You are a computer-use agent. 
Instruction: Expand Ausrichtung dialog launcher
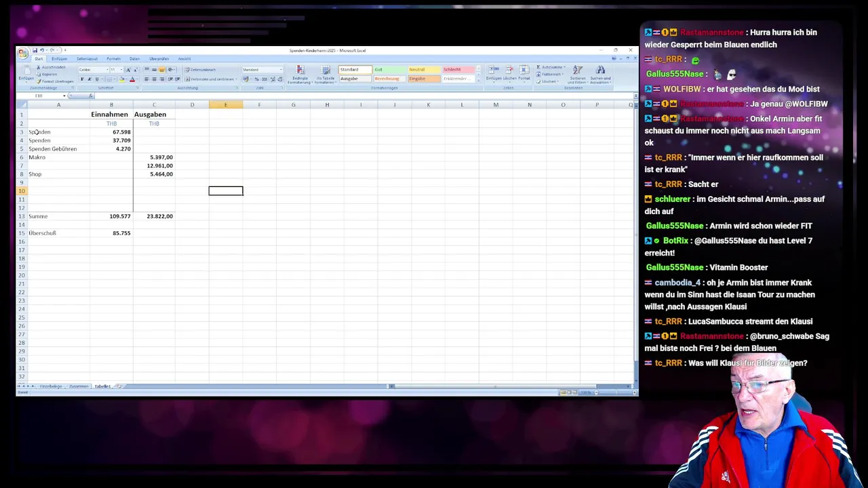(x=237, y=88)
